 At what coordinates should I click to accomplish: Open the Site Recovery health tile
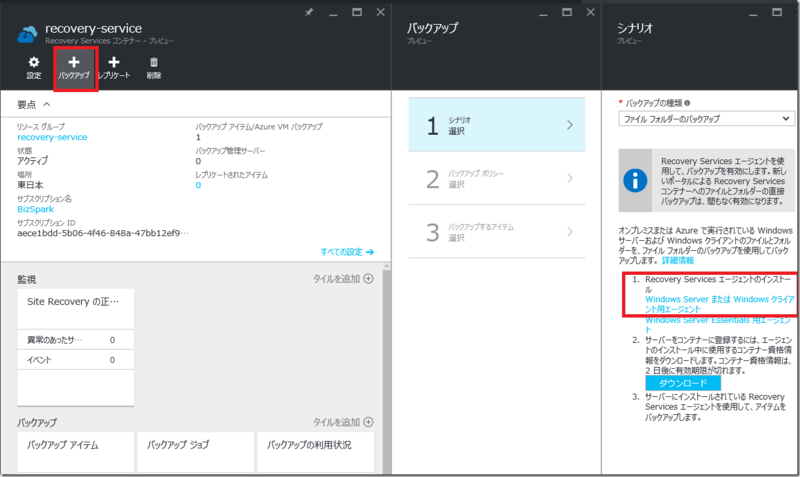point(76,308)
